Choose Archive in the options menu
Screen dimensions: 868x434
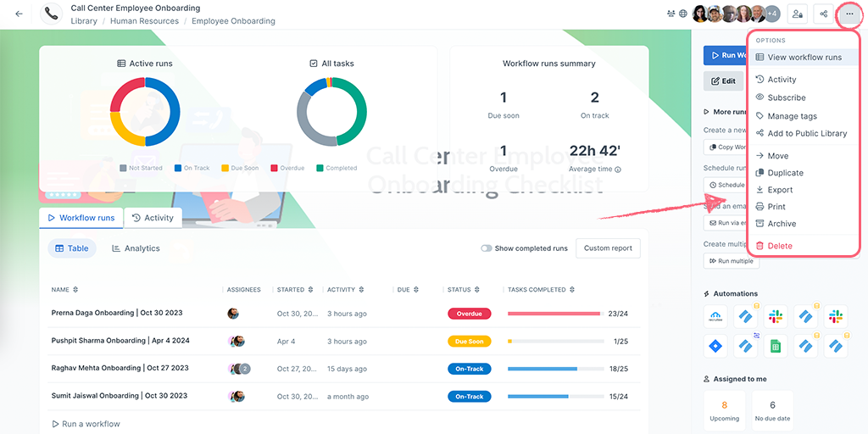pyautogui.click(x=782, y=224)
